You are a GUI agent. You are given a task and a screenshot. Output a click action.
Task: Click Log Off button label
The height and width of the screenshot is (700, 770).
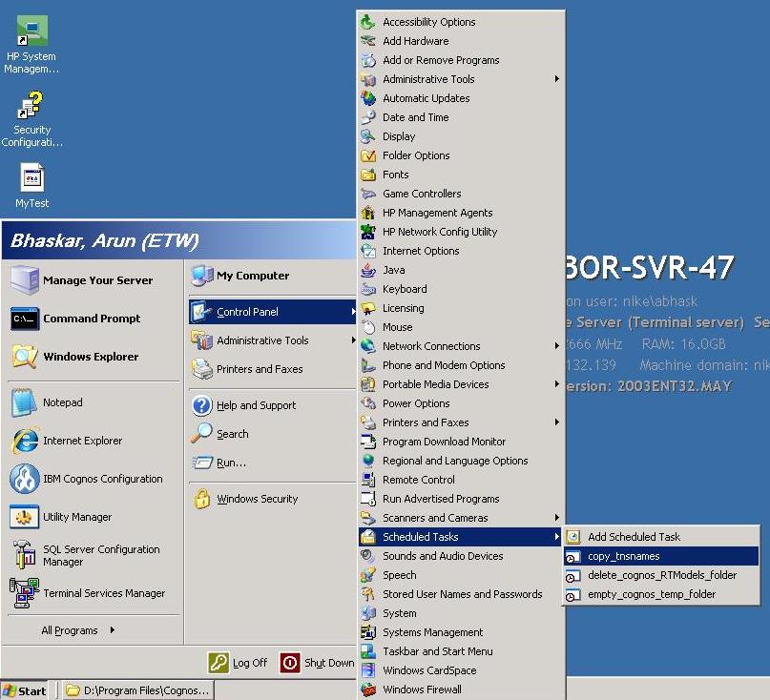(250, 663)
